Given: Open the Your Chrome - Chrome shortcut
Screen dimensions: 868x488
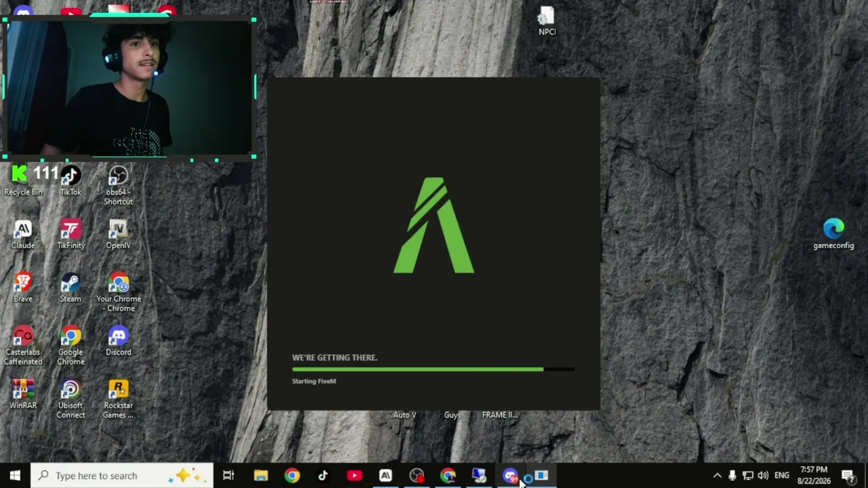Looking at the screenshot, I should (x=119, y=292).
